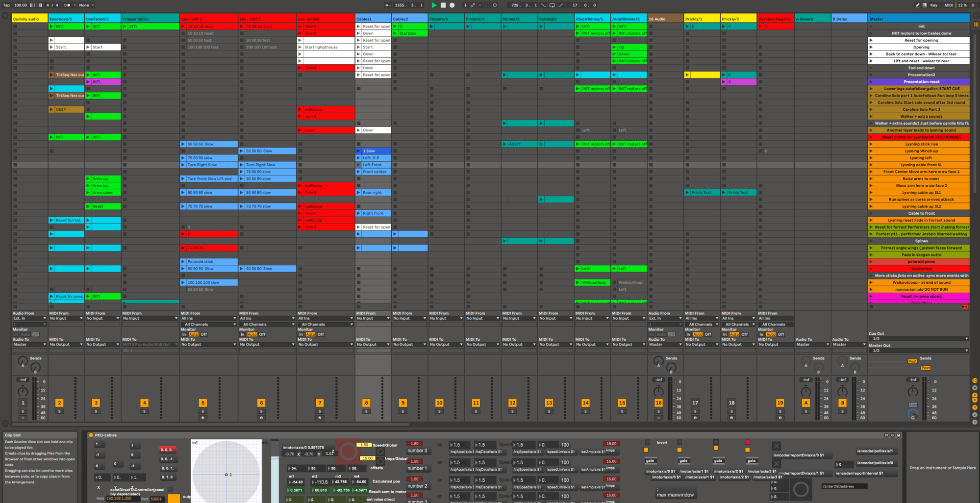980x503 pixels.
Task: Open Cue Out 1/2 dropdown
Action: coord(918,339)
